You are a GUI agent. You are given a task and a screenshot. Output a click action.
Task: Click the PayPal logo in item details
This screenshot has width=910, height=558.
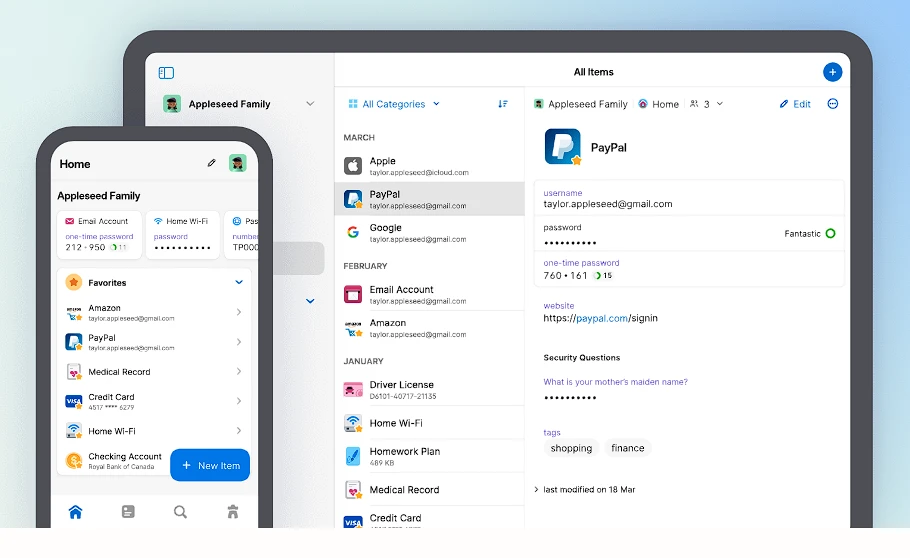pos(562,147)
